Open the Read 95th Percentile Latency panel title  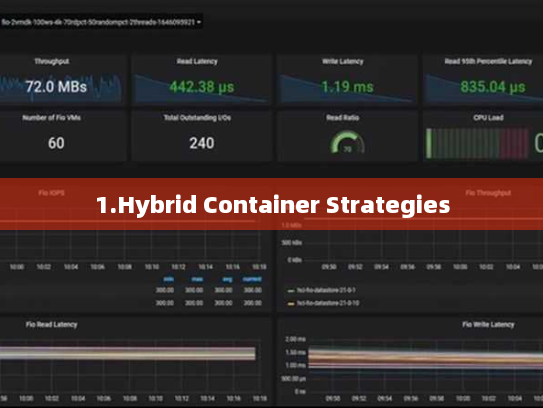(x=488, y=61)
